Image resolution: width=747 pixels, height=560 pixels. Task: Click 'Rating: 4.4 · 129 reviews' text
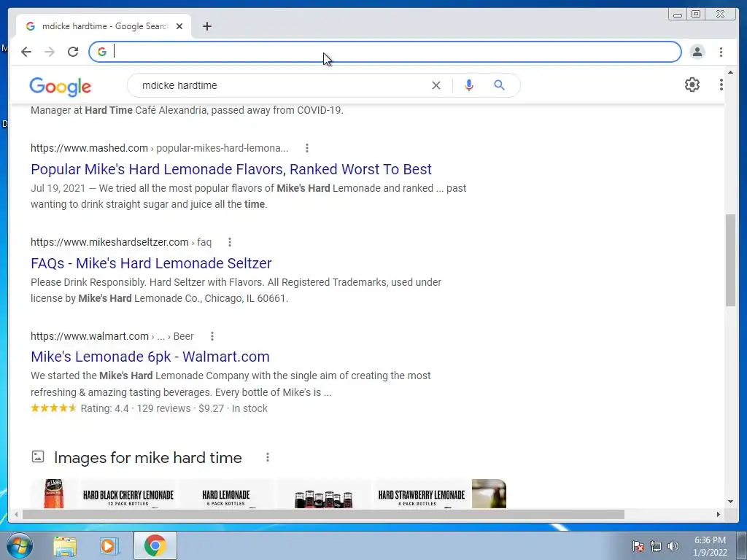click(x=136, y=408)
